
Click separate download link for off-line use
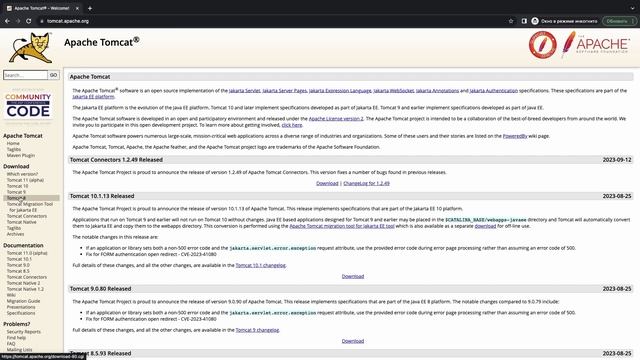coord(485,226)
